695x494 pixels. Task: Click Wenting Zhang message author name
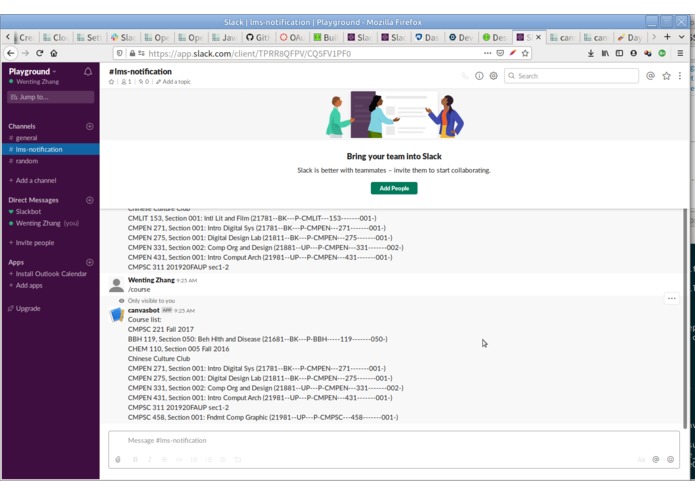point(151,280)
